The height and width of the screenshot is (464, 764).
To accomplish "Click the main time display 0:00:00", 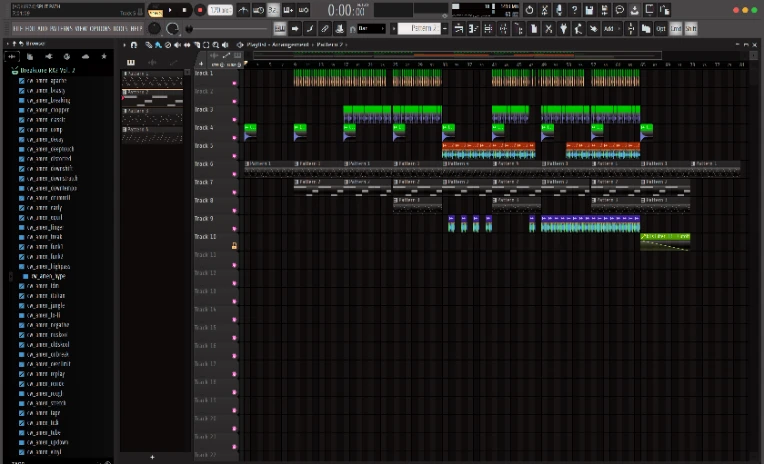I will (346, 10).
